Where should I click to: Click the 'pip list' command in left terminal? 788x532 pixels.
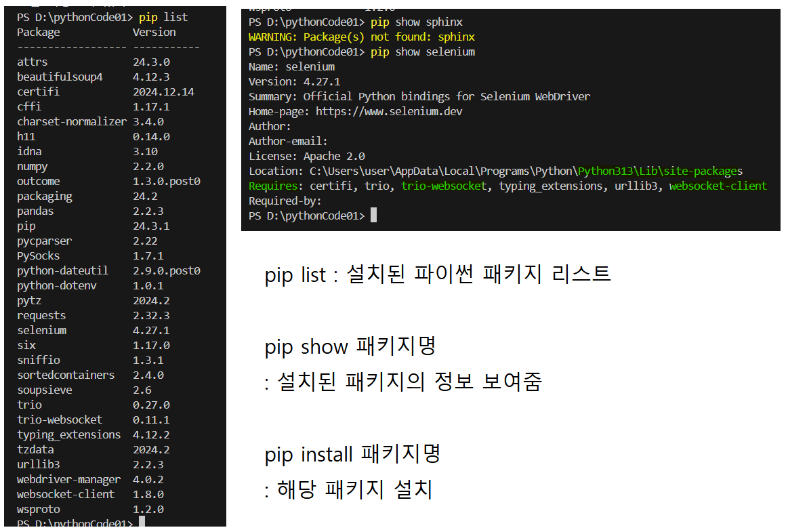163,18
